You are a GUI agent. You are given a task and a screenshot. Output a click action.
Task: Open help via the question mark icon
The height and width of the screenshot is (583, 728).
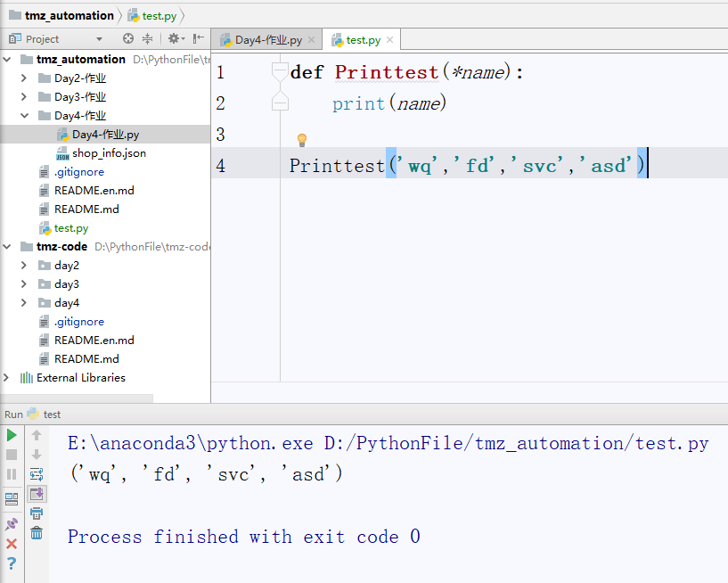click(x=12, y=563)
